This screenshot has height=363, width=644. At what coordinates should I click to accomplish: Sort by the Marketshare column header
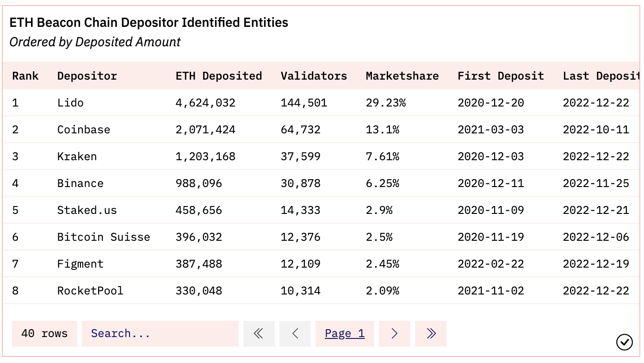(x=402, y=76)
